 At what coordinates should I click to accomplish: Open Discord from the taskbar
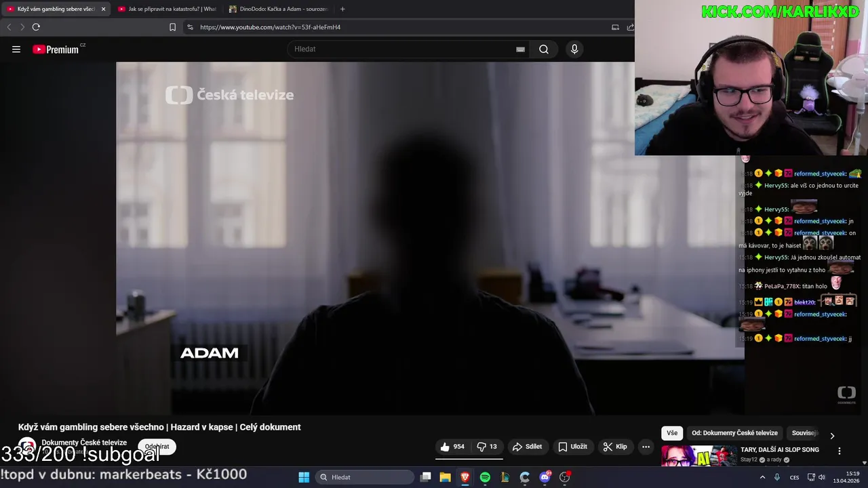coord(545,477)
